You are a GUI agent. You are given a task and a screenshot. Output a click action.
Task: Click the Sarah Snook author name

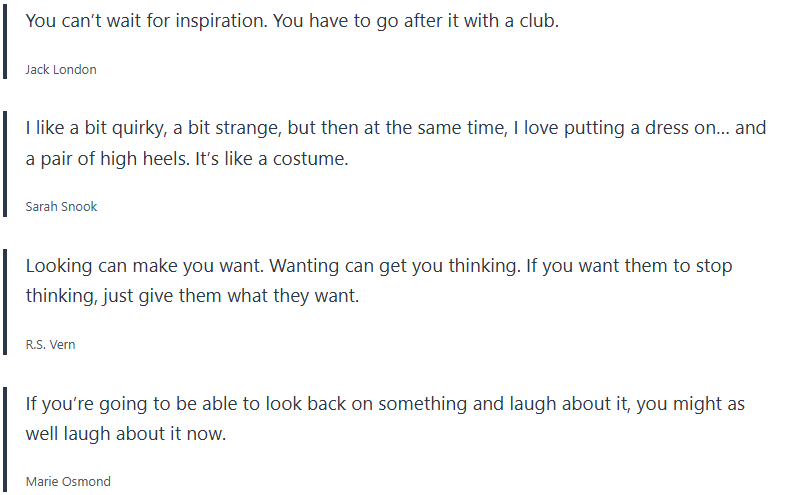tap(61, 207)
